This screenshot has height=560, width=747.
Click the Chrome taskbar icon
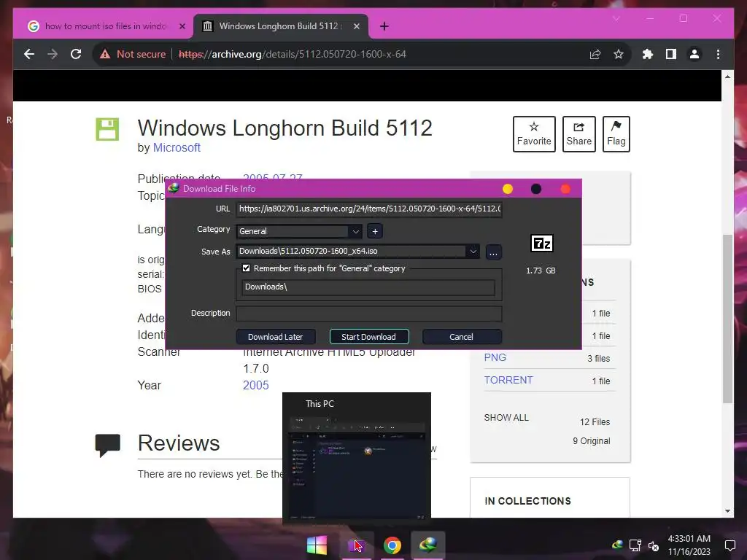(x=392, y=545)
